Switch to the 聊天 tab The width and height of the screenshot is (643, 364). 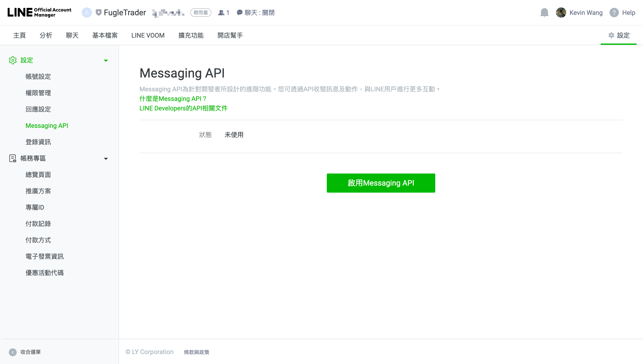pyautogui.click(x=72, y=35)
